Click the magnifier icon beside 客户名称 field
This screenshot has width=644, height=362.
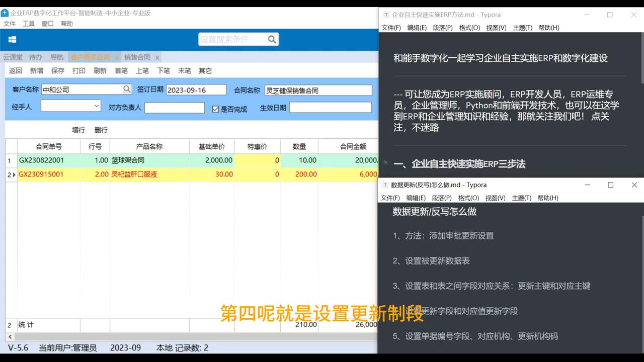click(127, 90)
